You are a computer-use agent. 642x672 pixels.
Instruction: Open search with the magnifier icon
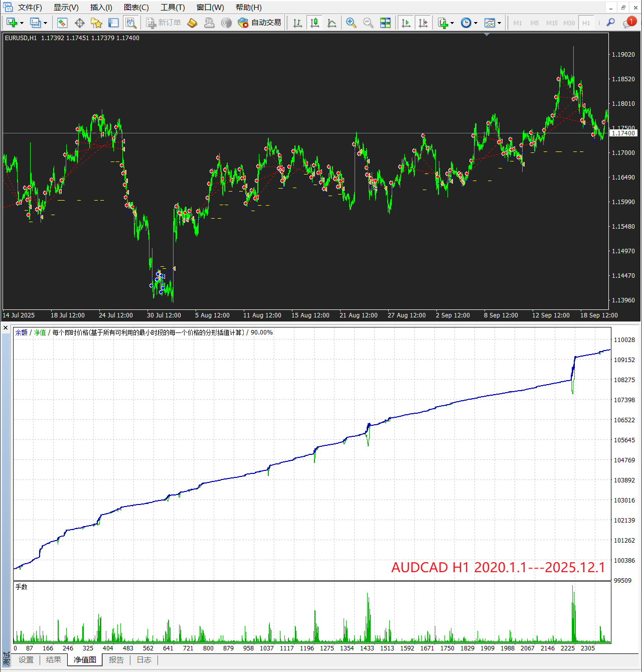[x=610, y=23]
